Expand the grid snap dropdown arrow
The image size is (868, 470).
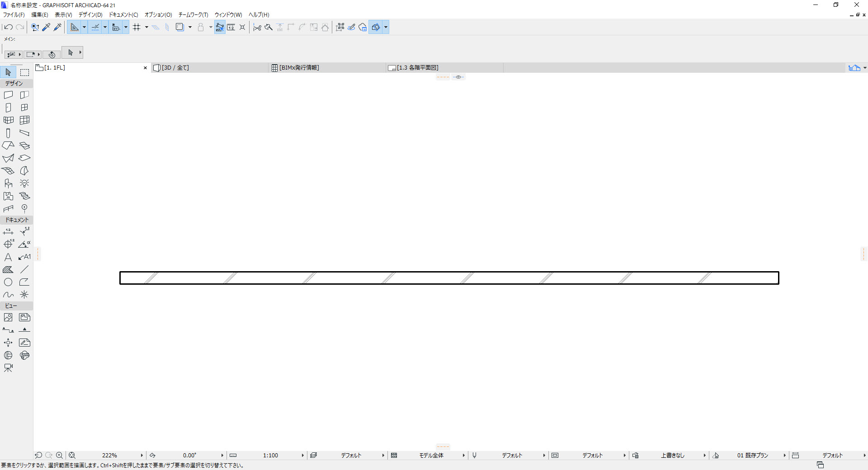pos(146,27)
